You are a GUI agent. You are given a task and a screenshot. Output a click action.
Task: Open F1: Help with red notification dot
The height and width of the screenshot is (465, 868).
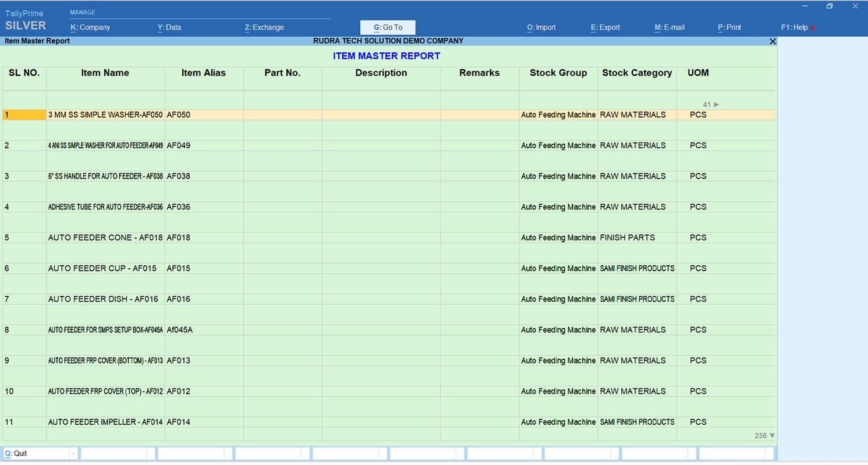795,27
